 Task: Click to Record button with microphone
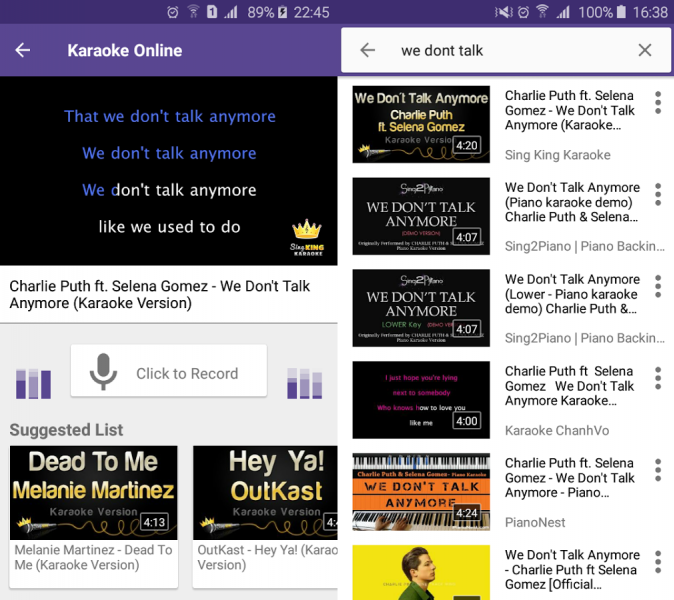click(x=168, y=371)
